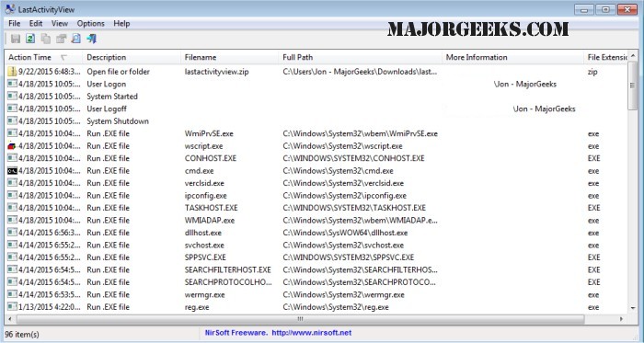
Task: Click the icon beside User Logoff row
Action: point(12,109)
